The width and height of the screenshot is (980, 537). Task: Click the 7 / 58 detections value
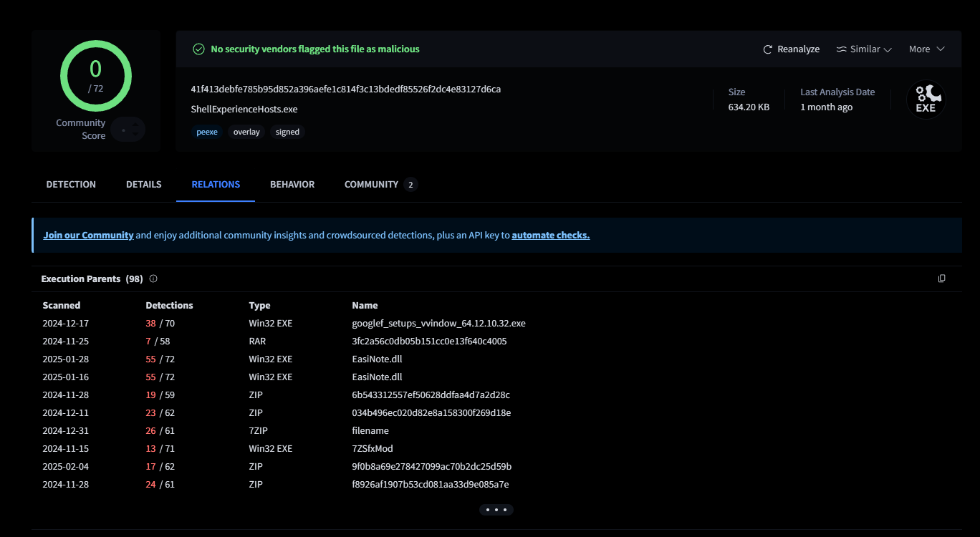coord(158,342)
